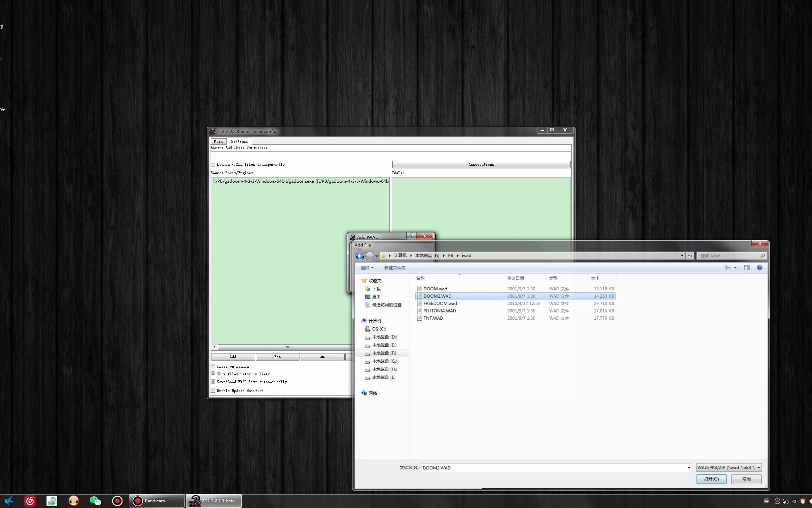Click the search magnifier icon
This screenshot has height=508, width=812.
click(762, 256)
